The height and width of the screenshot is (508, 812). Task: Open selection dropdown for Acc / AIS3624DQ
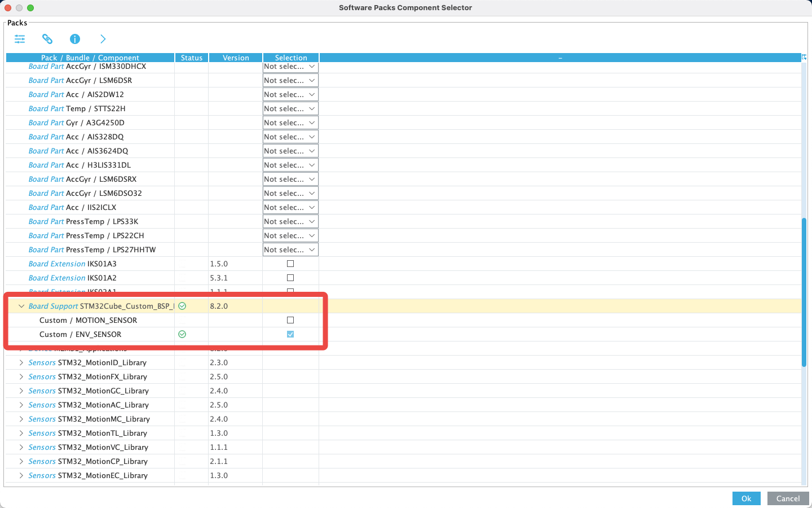(290, 151)
